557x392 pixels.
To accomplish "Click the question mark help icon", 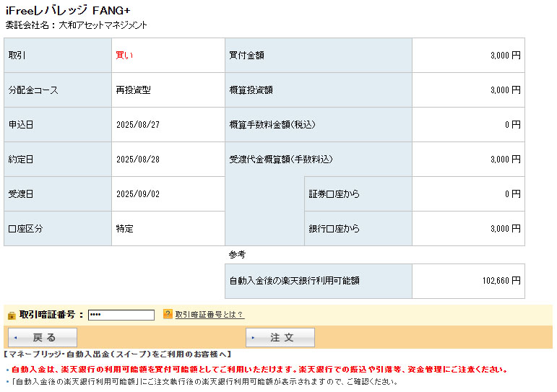I will point(168,314).
